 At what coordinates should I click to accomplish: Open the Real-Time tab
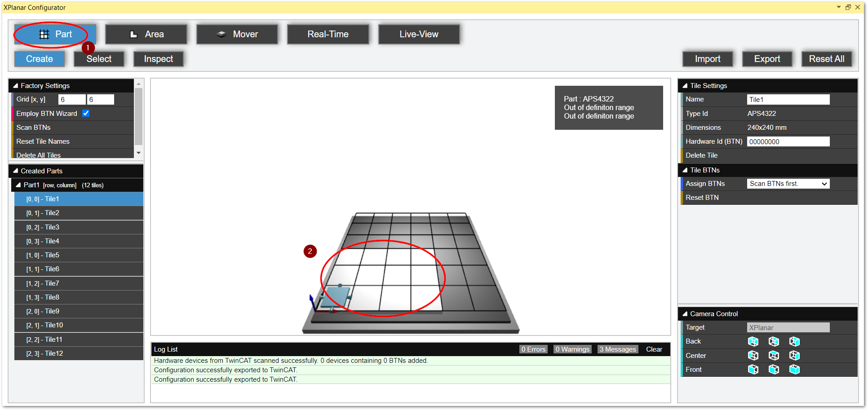click(328, 34)
